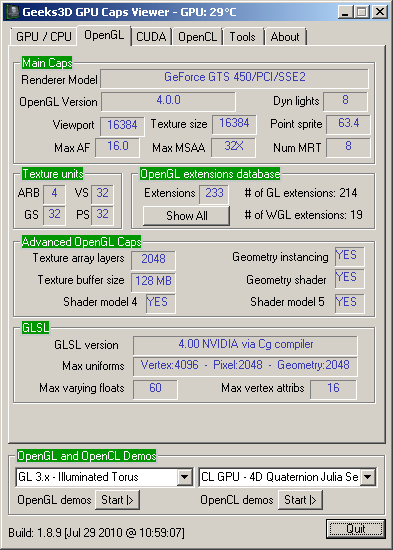This screenshot has width=393, height=550.
Task: Click the '# of GL extensions: 214' text
Action: tap(301, 193)
